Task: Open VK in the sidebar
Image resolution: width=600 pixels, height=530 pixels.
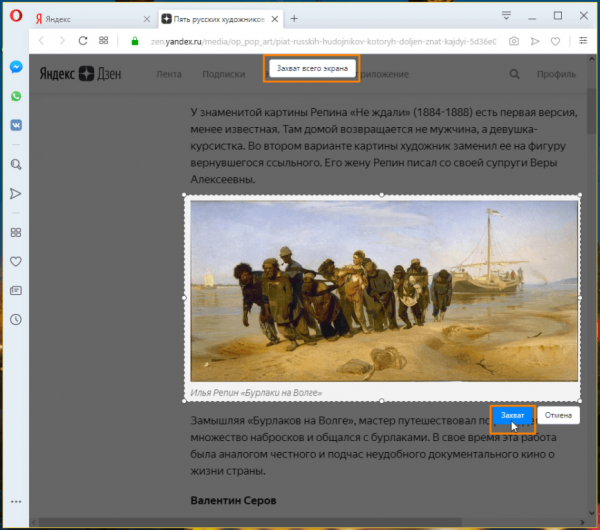Action: click(x=16, y=125)
